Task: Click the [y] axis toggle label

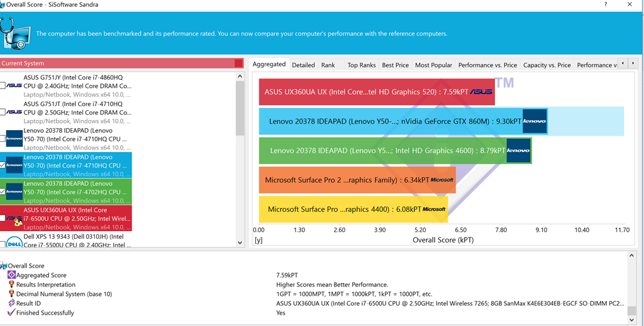Action: tap(258, 240)
